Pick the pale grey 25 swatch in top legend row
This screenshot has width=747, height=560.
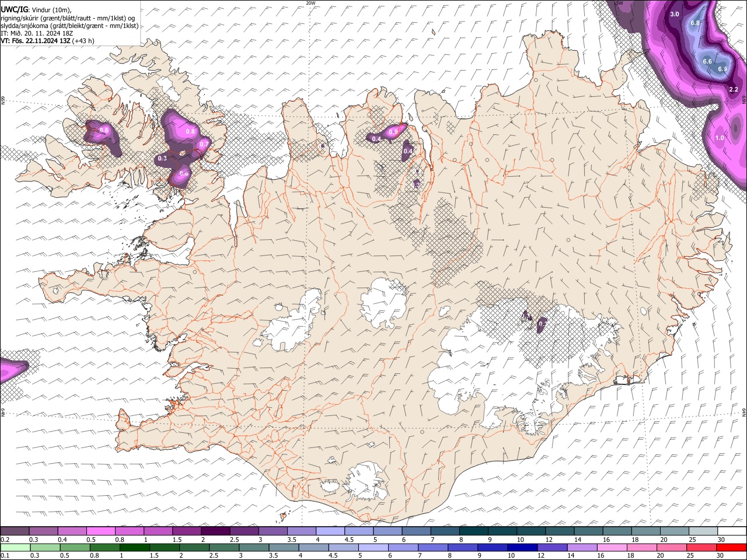[702, 531]
